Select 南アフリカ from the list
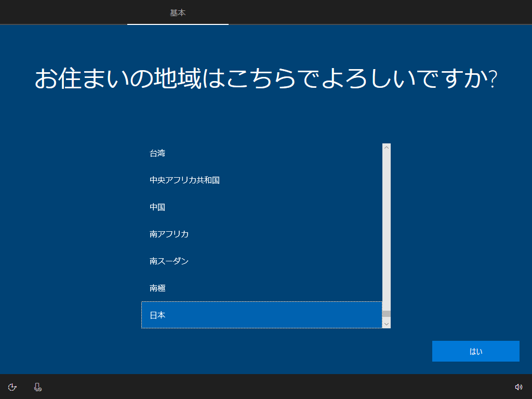Image resolution: width=532 pixels, height=399 pixels. click(261, 234)
